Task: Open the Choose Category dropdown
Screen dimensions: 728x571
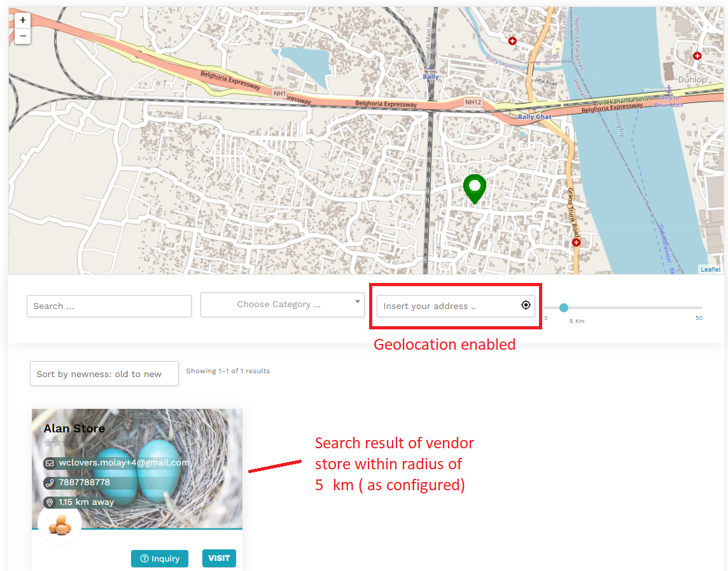Action: 282,304
